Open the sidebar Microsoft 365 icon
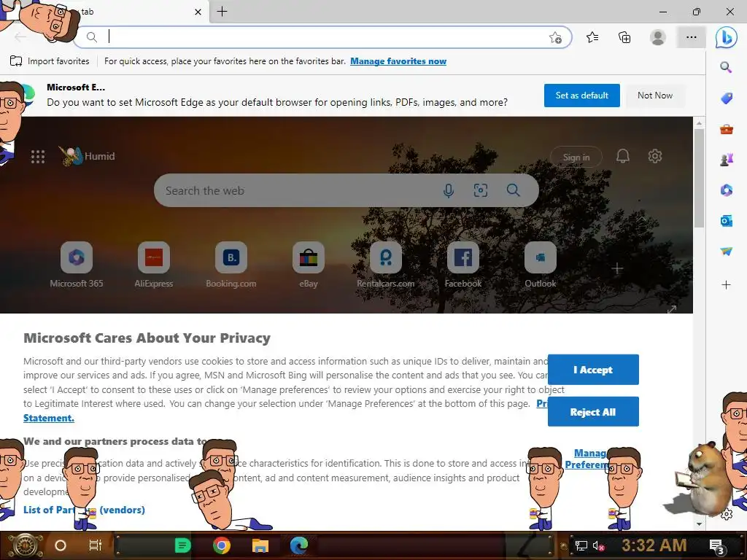The width and height of the screenshot is (747, 560). (726, 190)
